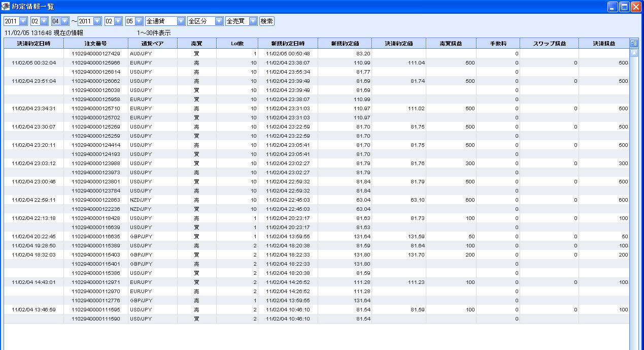The width and height of the screenshot is (644, 350).
Task: Select order number 1102940000116635
Action: [x=96, y=236]
